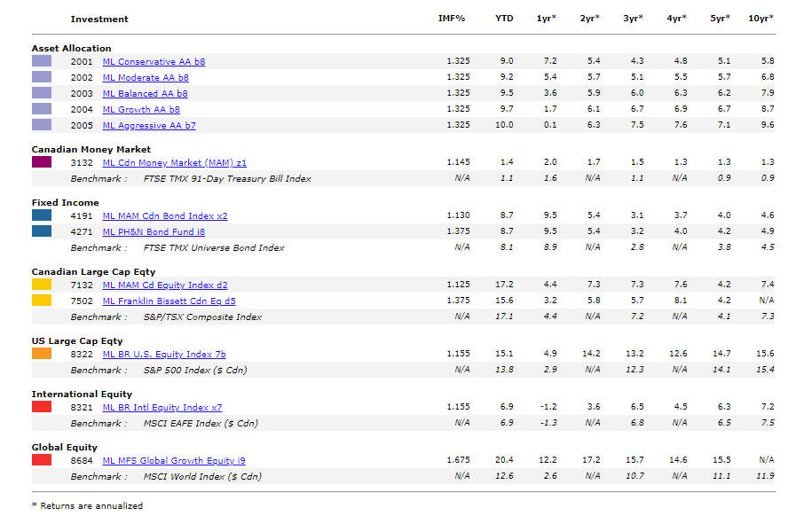Open ML Balanced AA b8 fund details
This screenshot has width=812, height=516.
point(145,94)
